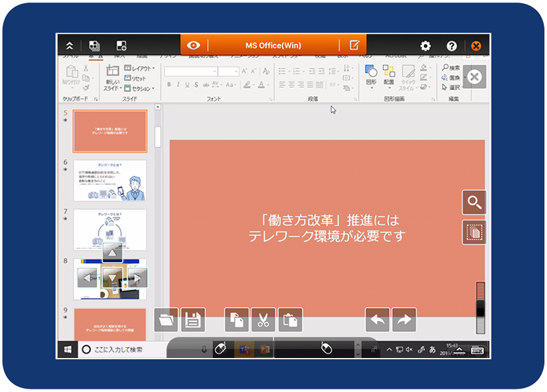Click the redo arrow overlay button
Viewport: 547px width, 392px height.
(404, 319)
